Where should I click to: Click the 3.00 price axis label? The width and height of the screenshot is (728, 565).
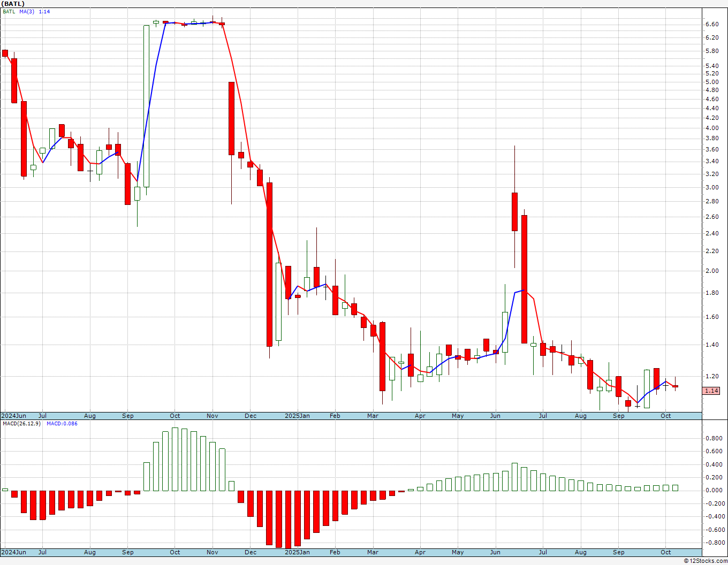point(712,187)
